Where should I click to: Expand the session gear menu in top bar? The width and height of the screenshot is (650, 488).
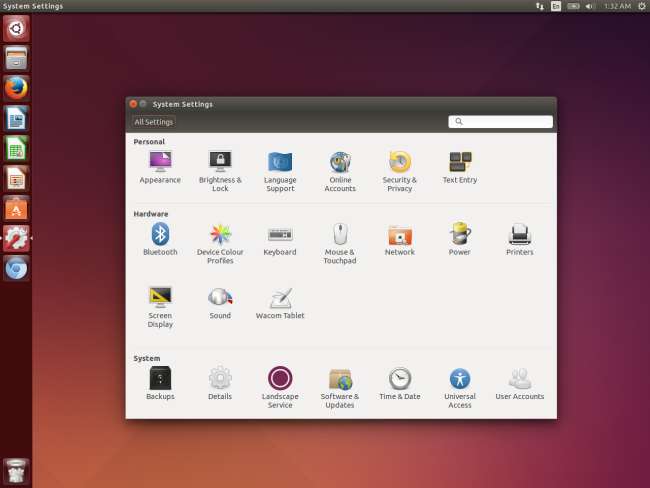point(641,6)
